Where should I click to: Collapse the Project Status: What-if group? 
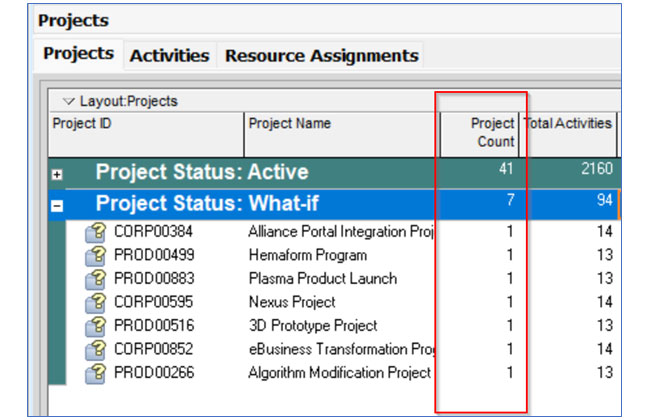(58, 205)
